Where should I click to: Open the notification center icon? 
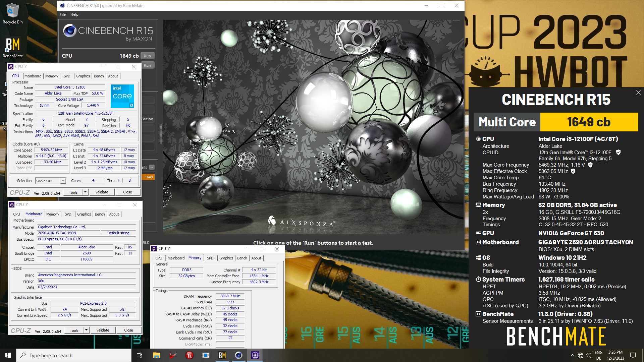[x=633, y=355]
